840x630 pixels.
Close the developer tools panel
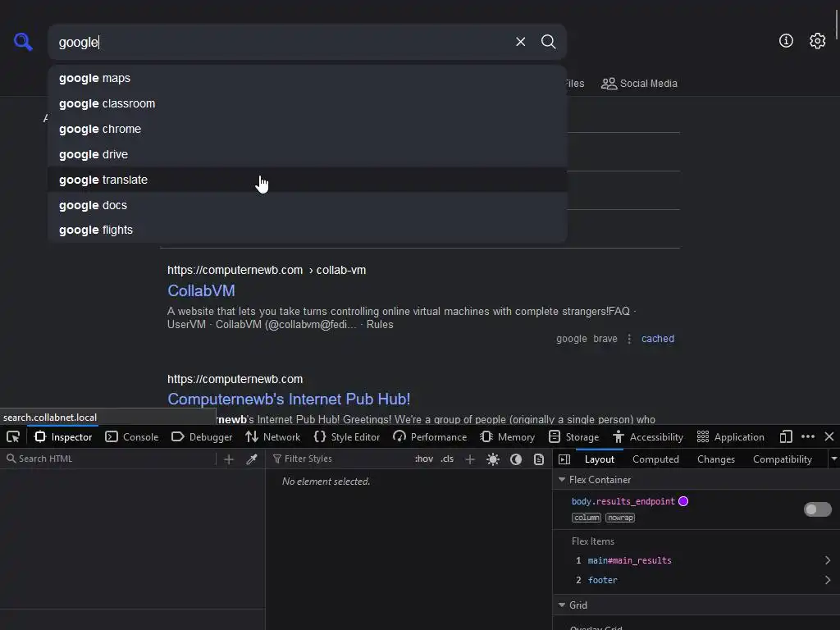click(x=829, y=436)
